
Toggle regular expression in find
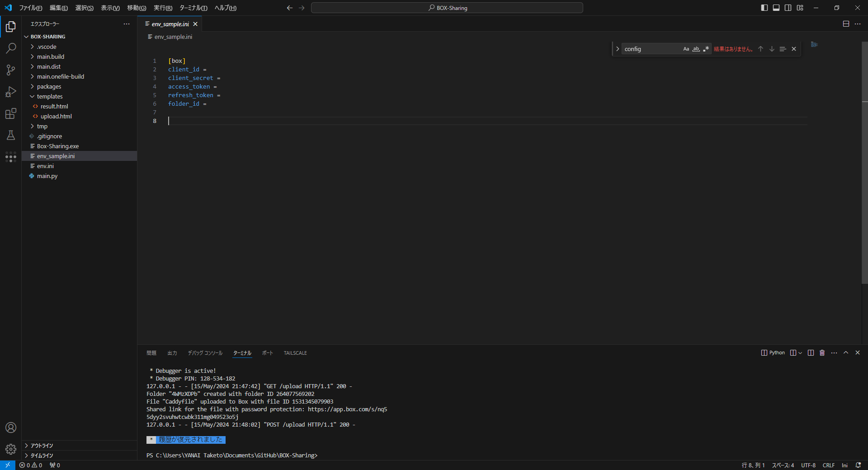tap(706, 49)
